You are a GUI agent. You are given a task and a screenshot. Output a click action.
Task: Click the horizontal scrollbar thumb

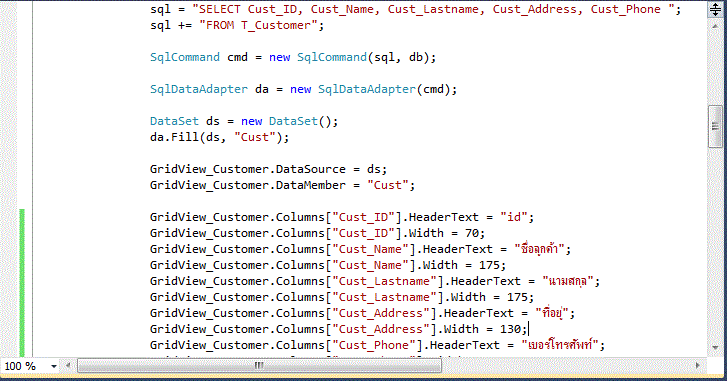point(259,366)
